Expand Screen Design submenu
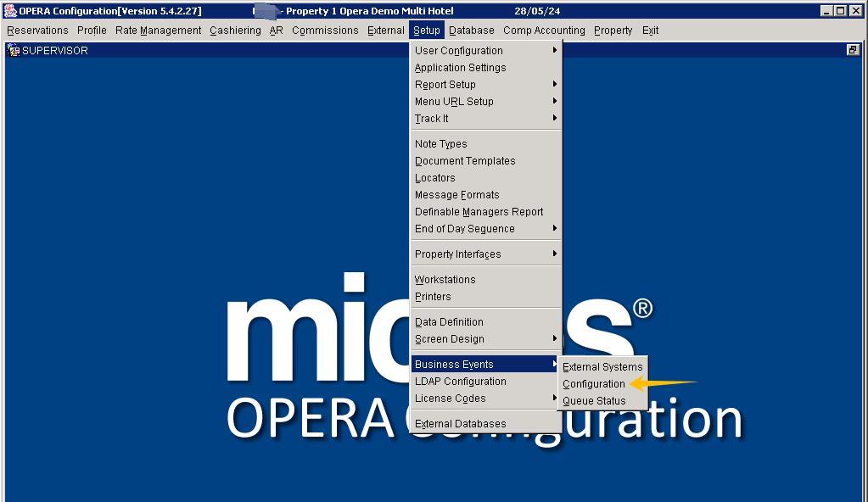The width and height of the screenshot is (868, 502). click(486, 338)
